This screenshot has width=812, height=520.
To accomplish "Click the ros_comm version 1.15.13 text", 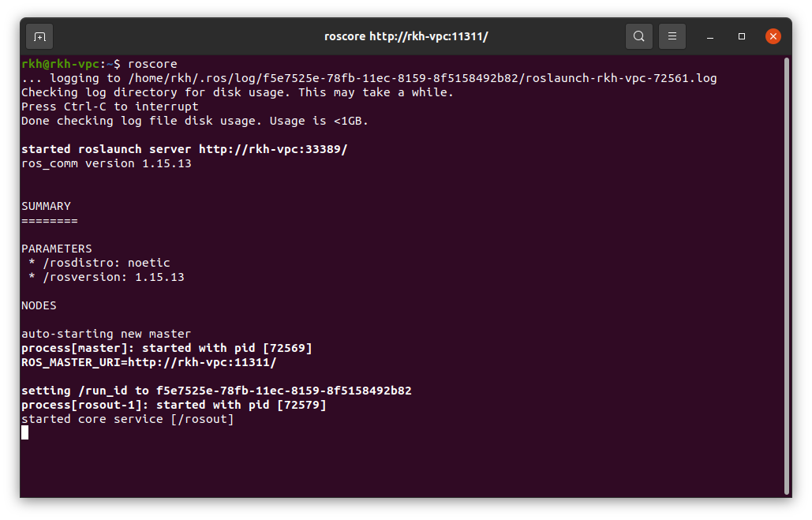I will click(x=103, y=163).
